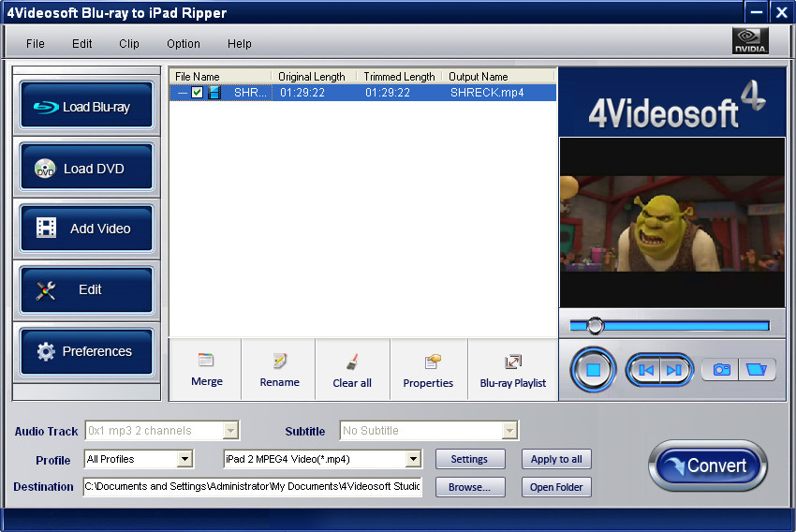Collapse the SHRECK file tree row
The image size is (796, 532).
click(182, 93)
